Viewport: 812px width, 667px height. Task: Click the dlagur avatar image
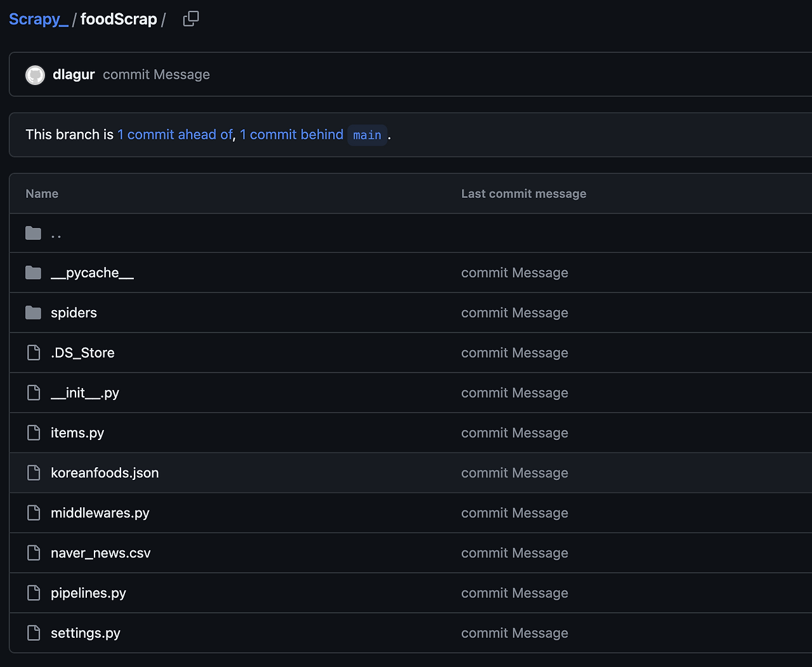pos(35,75)
